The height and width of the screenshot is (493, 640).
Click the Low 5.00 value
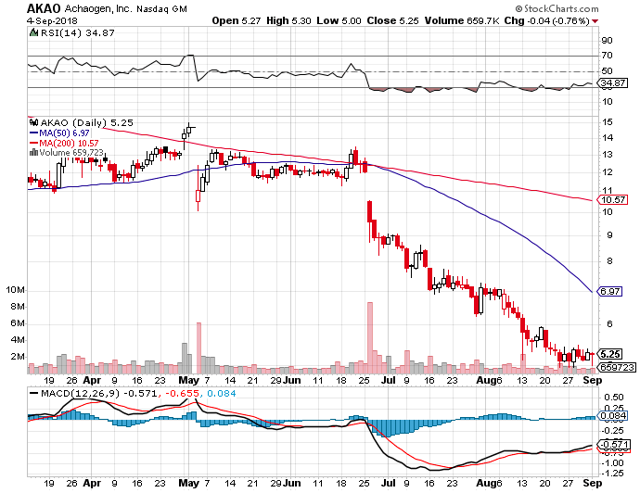pyautogui.click(x=339, y=21)
